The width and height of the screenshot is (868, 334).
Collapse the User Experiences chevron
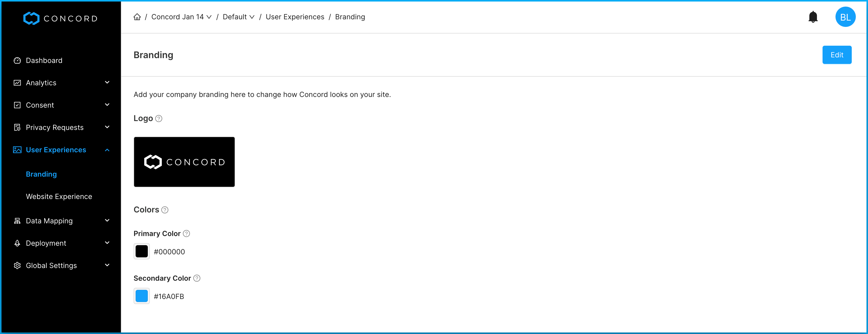tap(107, 150)
